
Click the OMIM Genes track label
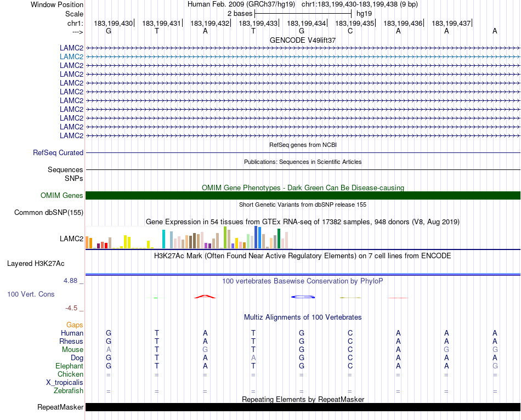tap(61, 196)
